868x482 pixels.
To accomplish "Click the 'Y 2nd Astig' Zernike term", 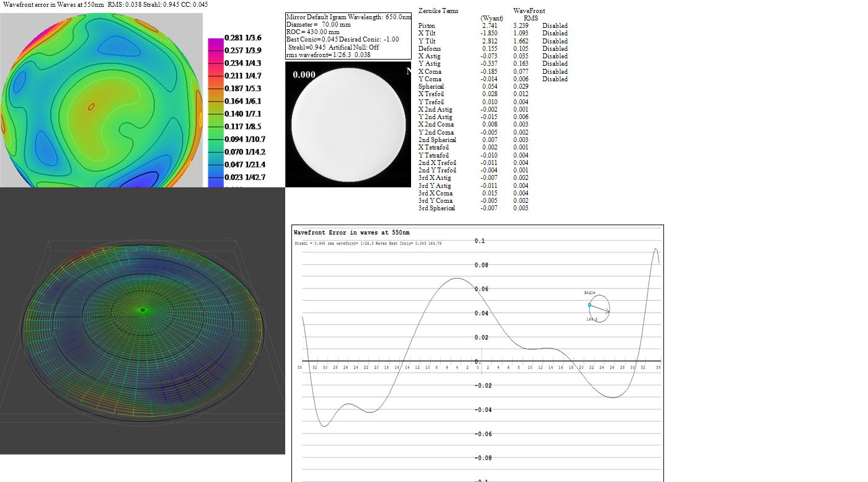I will (x=435, y=117).
